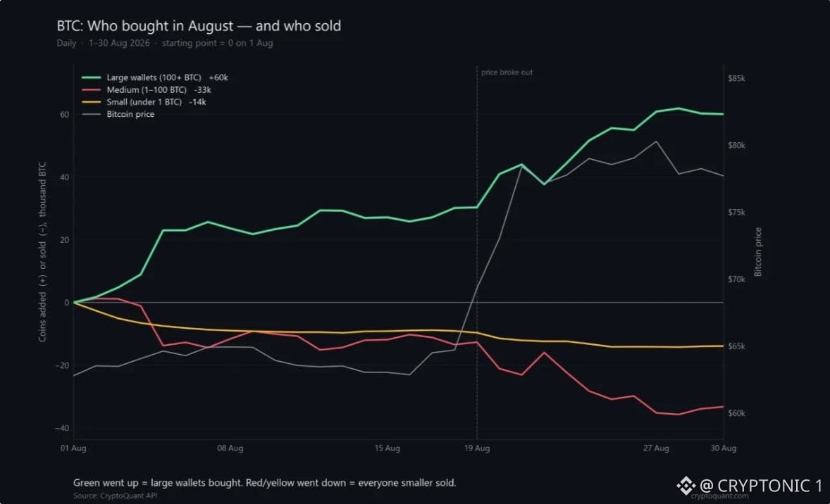Click the Binance logo icon in watermark
Viewport: 830px width, 504px height.
click(x=686, y=486)
